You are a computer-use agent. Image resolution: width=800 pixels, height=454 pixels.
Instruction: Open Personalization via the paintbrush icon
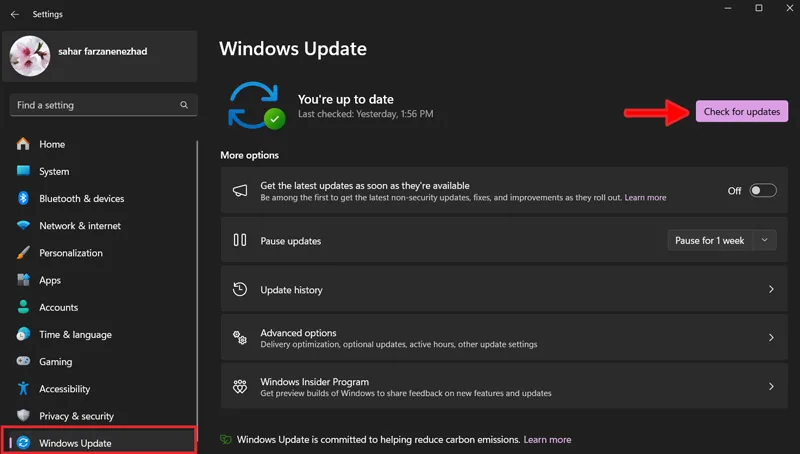(x=23, y=253)
